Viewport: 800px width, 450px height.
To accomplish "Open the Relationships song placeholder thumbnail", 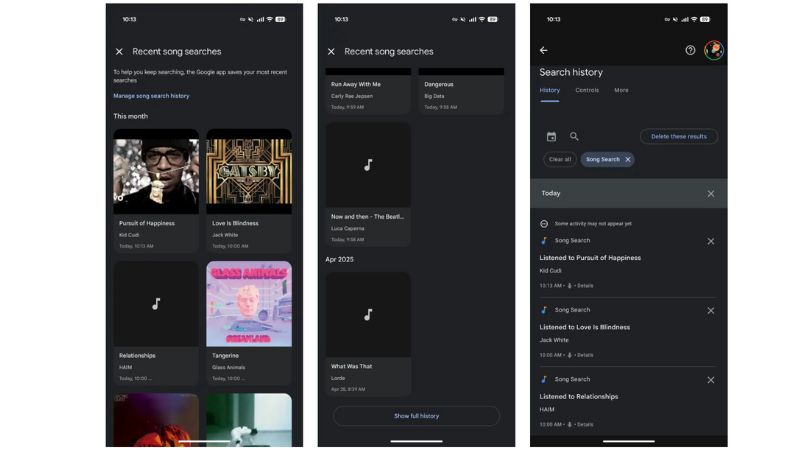I will (156, 304).
